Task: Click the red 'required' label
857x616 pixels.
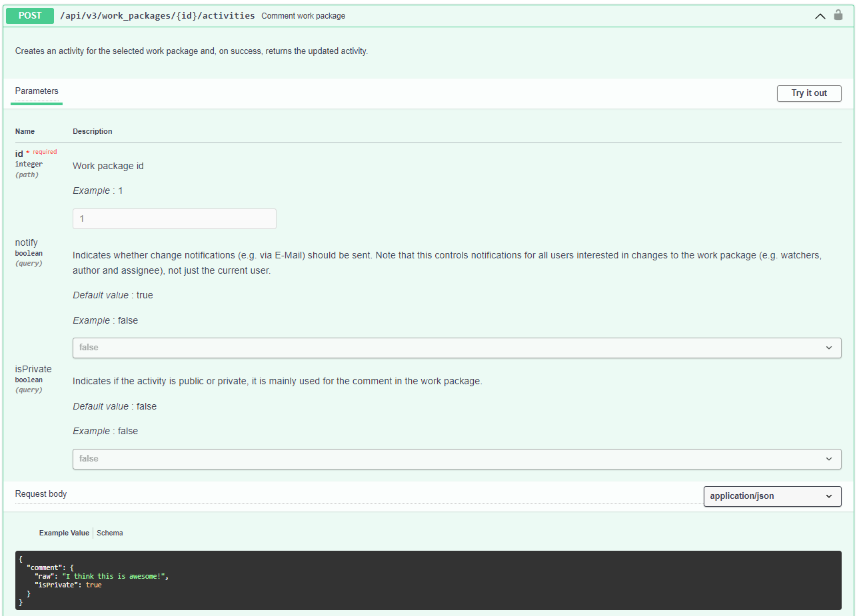Action: coord(45,152)
